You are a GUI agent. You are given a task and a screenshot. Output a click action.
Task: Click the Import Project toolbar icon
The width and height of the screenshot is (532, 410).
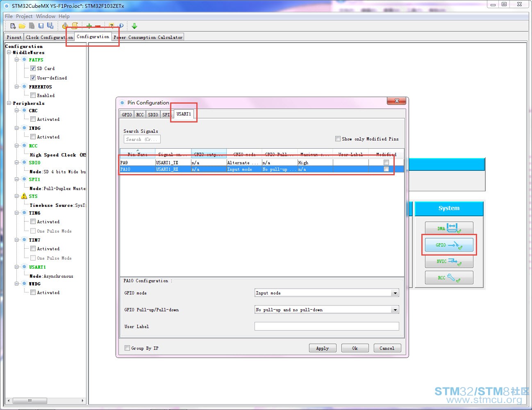(32, 26)
